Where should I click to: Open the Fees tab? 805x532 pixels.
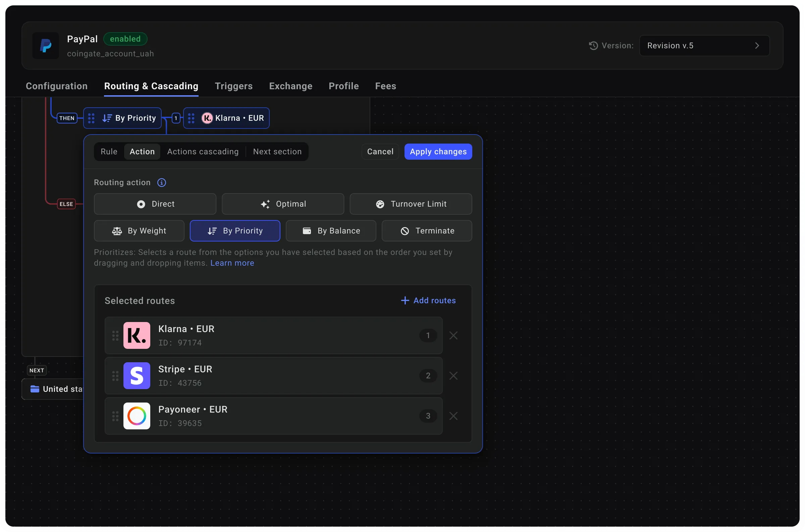[386, 86]
